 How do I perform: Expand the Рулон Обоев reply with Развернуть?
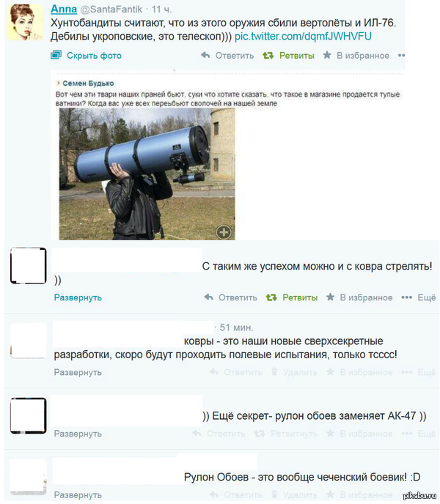pyautogui.click(x=78, y=494)
